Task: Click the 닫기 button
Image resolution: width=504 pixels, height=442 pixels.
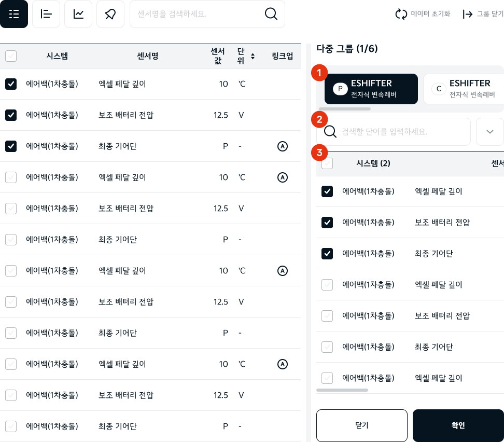Action: click(362, 425)
